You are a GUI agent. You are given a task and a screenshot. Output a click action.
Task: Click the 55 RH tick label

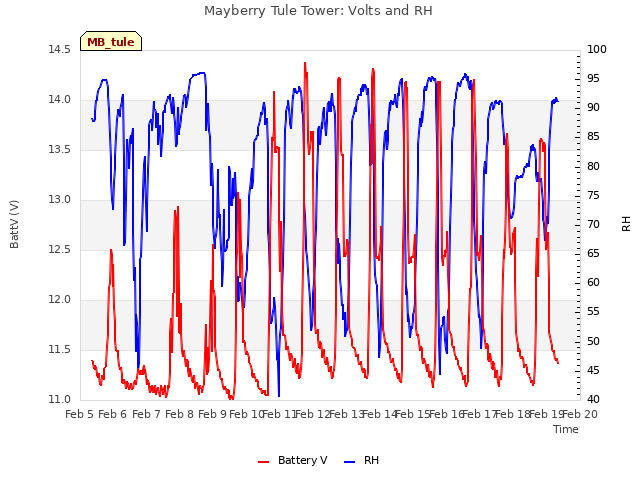[x=593, y=312]
